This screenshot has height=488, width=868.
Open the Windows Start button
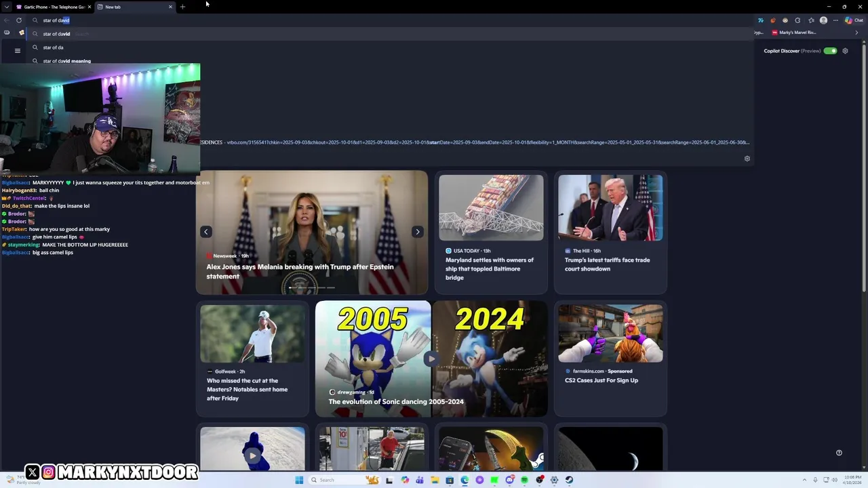pos(299,480)
